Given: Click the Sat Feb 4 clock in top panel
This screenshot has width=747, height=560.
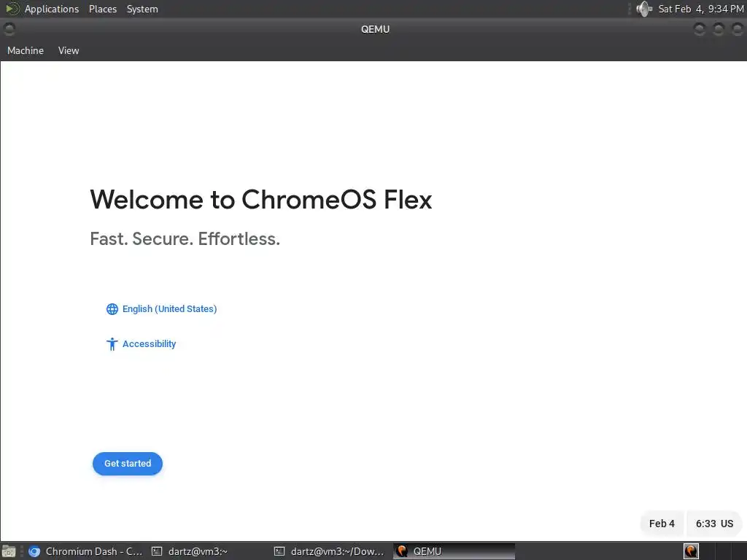Looking at the screenshot, I should point(701,9).
